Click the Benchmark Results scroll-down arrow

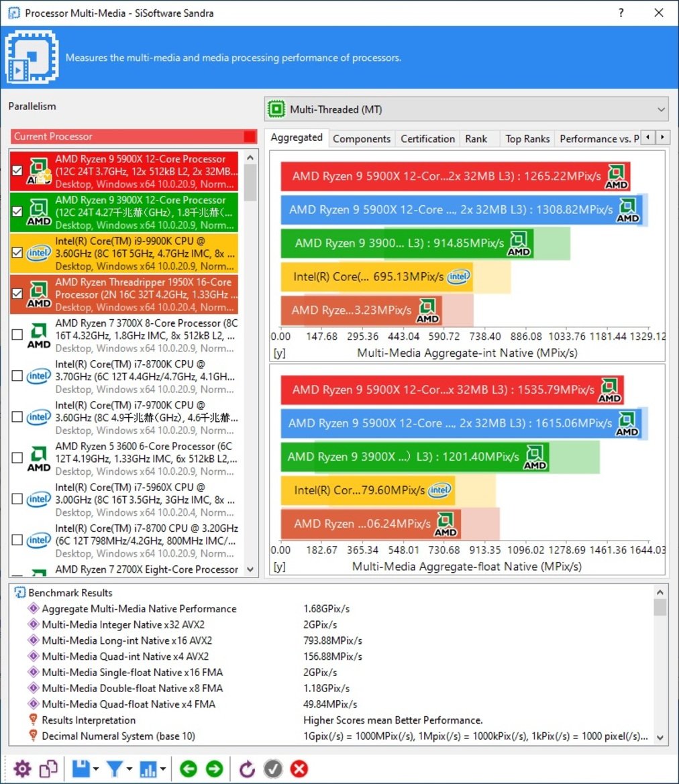point(660,738)
